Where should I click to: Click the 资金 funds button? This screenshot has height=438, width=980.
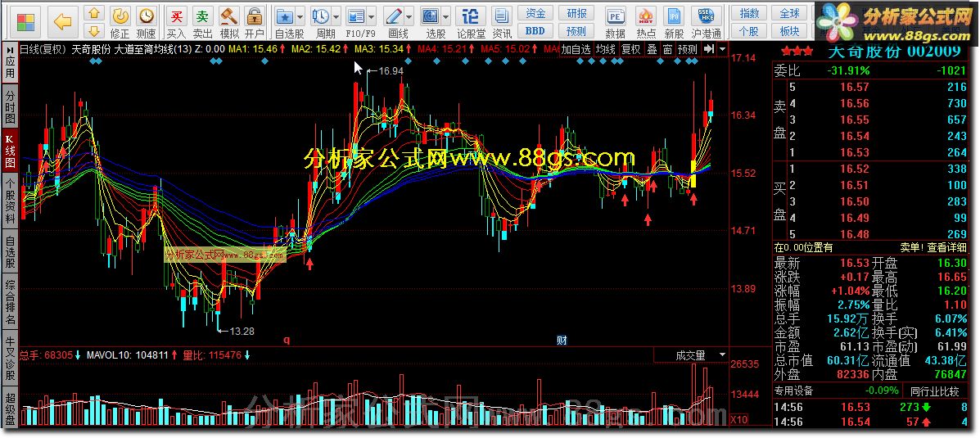click(535, 13)
